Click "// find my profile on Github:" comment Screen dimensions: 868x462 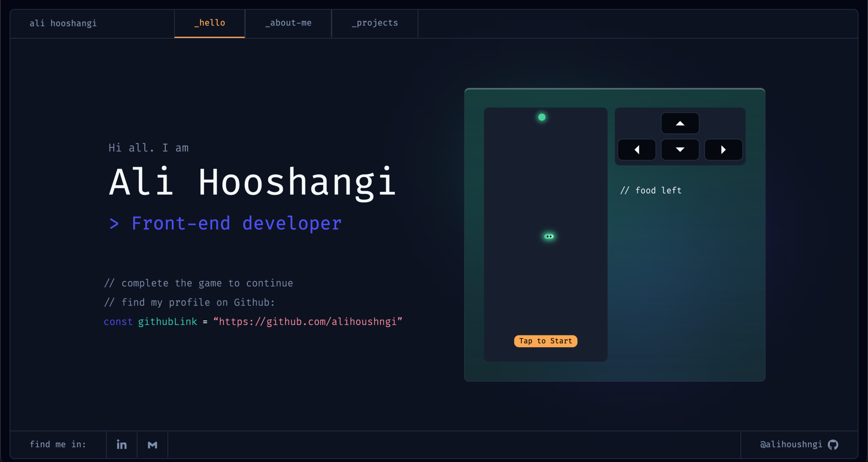coord(190,302)
